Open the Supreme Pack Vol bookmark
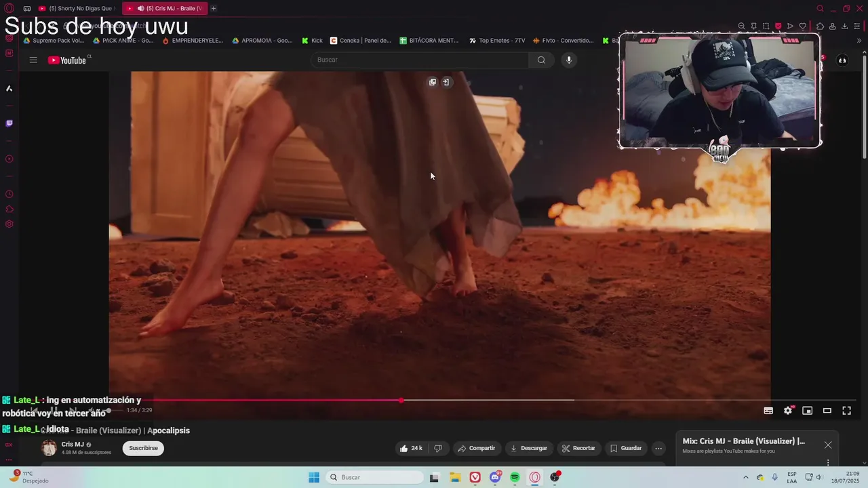Image resolution: width=868 pixels, height=488 pixels. click(54, 41)
